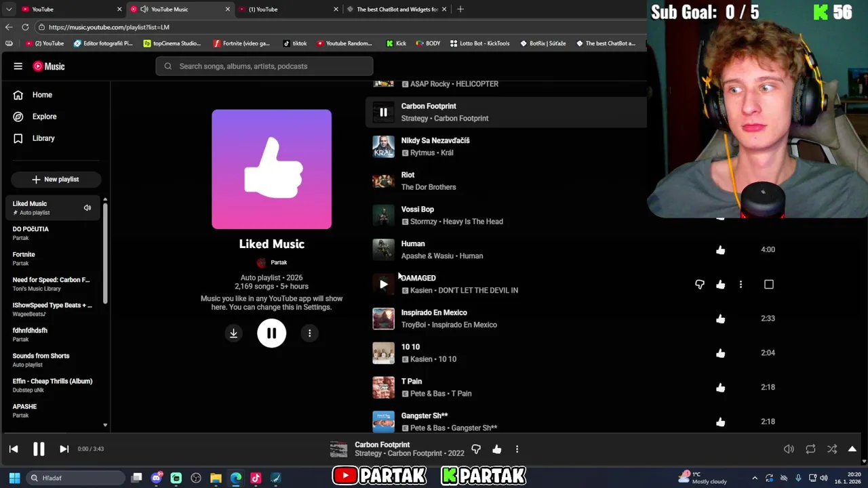Click the search songs, albums, artists field
The image size is (868, 488).
click(264, 66)
